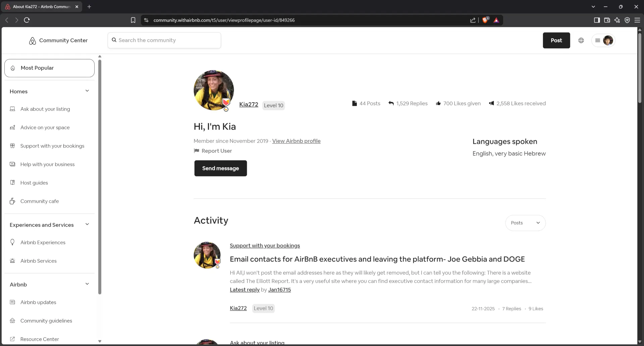This screenshot has width=644, height=346.
Task: Click the 7 Replies count
Action: coord(512,309)
